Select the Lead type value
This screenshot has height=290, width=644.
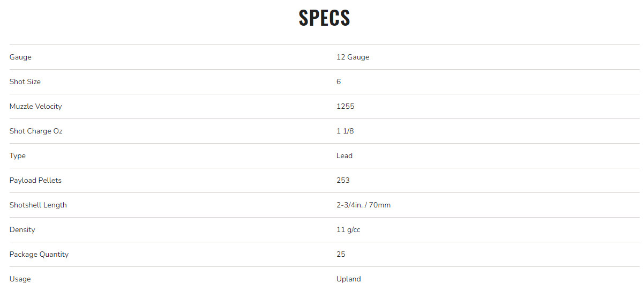[x=345, y=156]
